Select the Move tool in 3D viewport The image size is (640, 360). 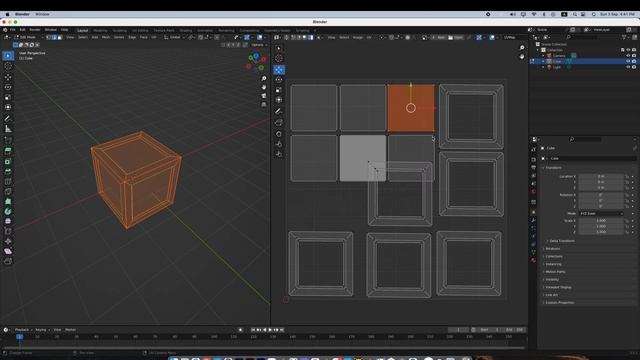pos(8,77)
